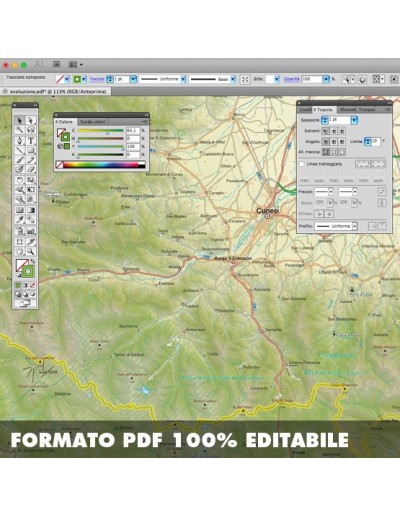Select the Magic Wand tool
400x517 pixels.
(x=20, y=130)
